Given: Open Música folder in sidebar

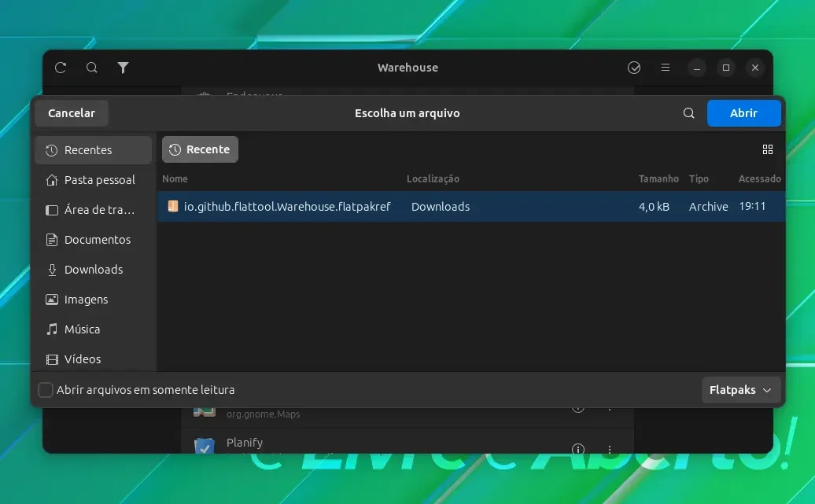Looking at the screenshot, I should (x=94, y=329).
